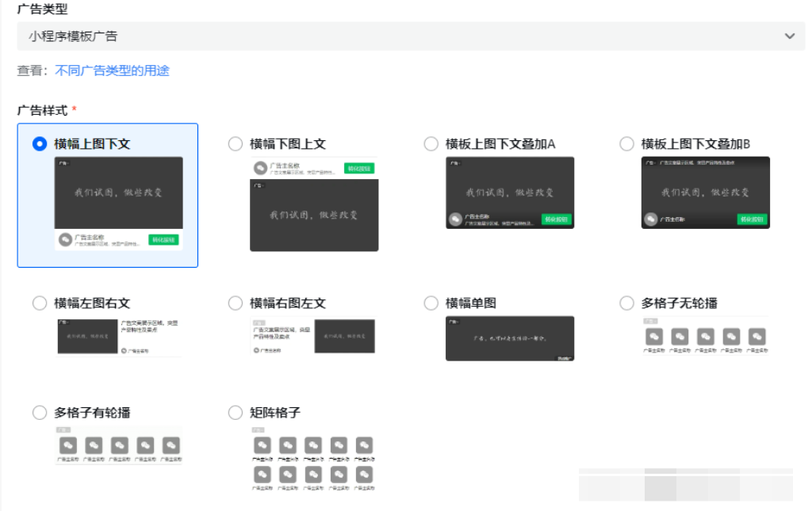Click the 多格子无轮播 icon row preview

705,337
